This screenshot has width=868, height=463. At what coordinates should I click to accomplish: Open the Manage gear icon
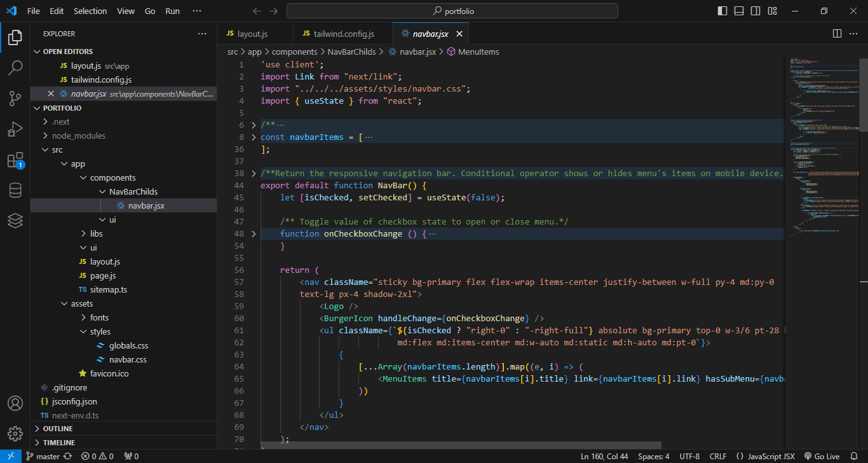[15, 434]
